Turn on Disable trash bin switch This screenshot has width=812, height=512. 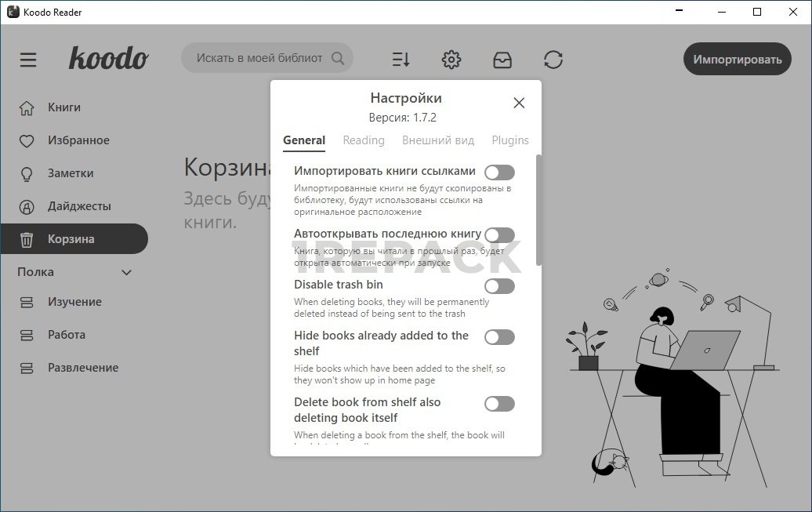(x=499, y=286)
